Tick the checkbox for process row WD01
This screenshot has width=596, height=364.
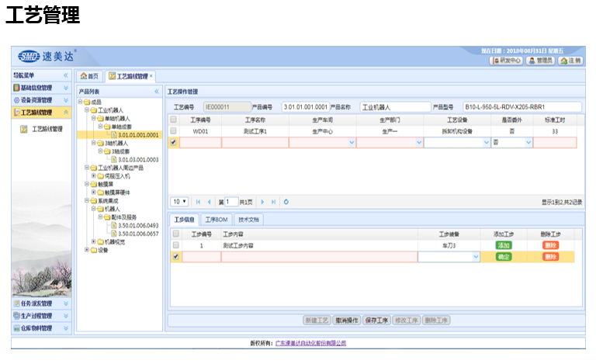click(173, 131)
